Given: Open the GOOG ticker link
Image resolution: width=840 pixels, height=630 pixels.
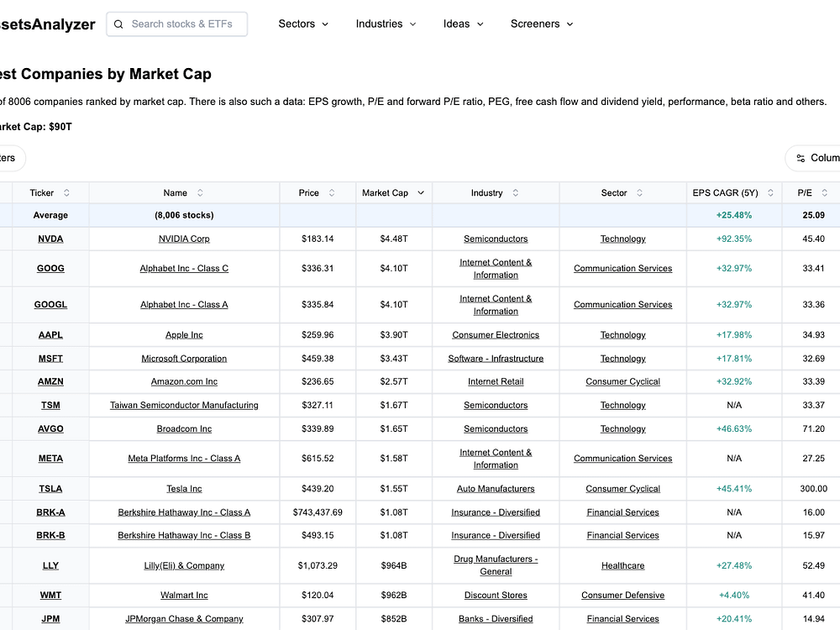Looking at the screenshot, I should tap(50, 269).
